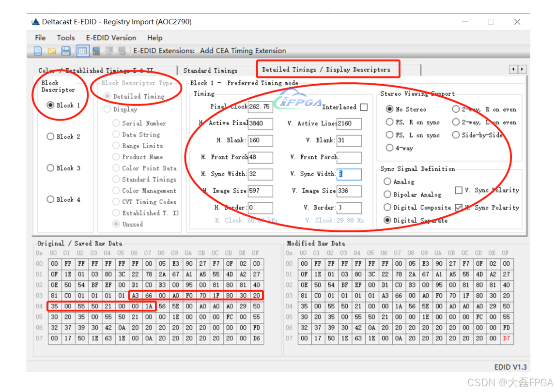Click the New file toolbar icon
This screenshot has width=555, height=392.
point(38,51)
